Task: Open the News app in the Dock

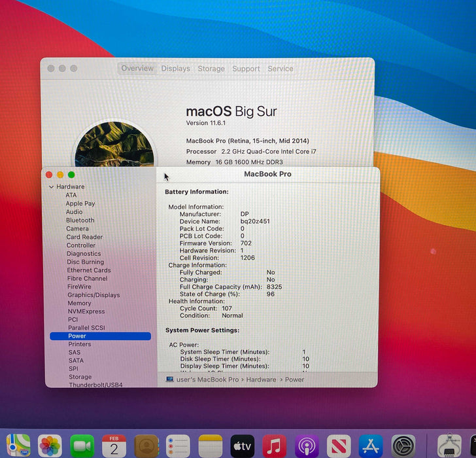Action: [339, 446]
